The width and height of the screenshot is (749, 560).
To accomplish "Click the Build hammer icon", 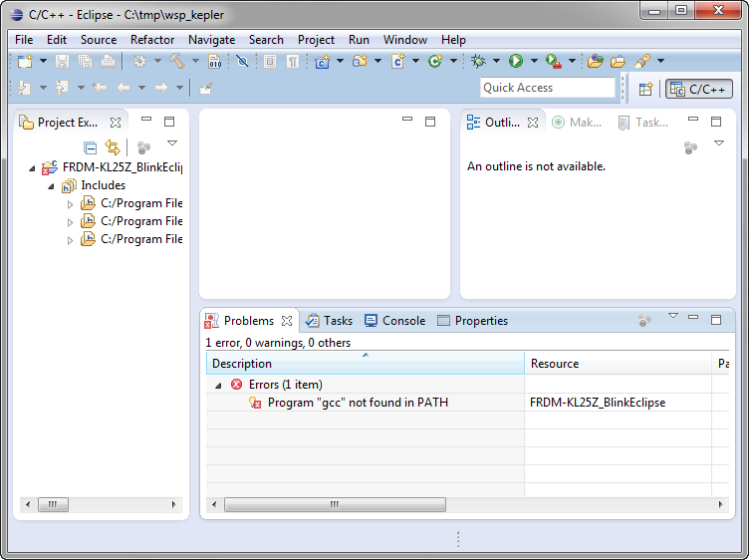I will pyautogui.click(x=176, y=62).
